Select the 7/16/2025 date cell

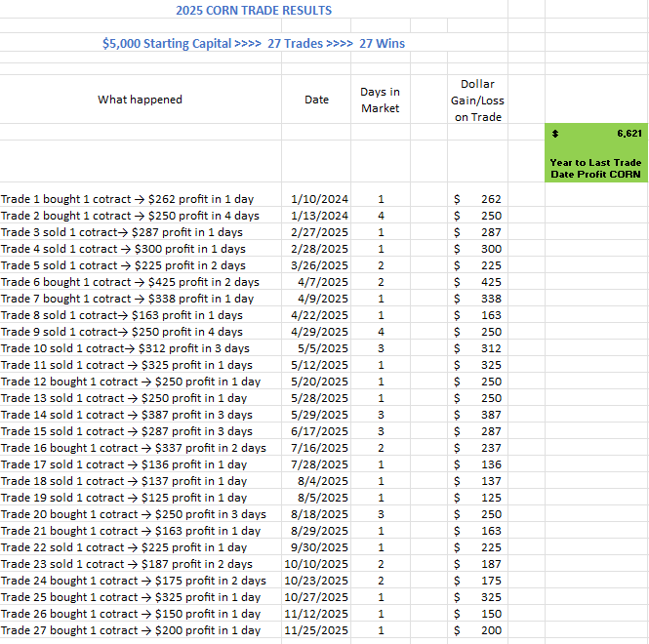pos(319,448)
